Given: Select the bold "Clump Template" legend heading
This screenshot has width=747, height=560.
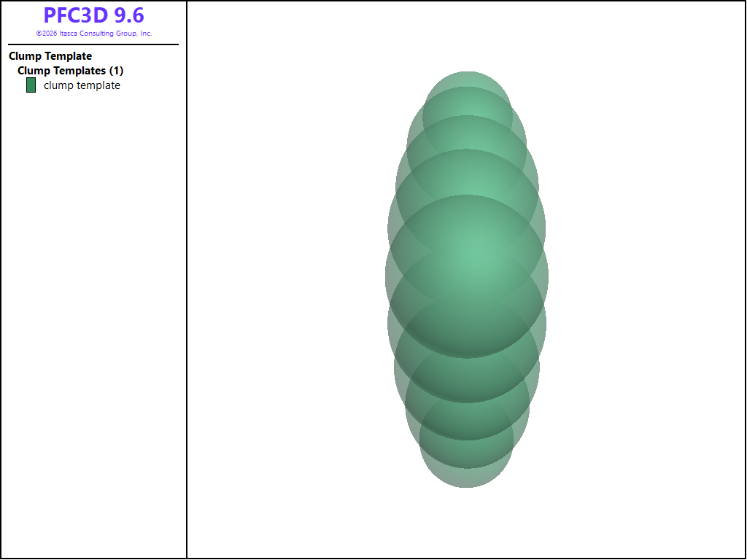Looking at the screenshot, I should tap(50, 56).
